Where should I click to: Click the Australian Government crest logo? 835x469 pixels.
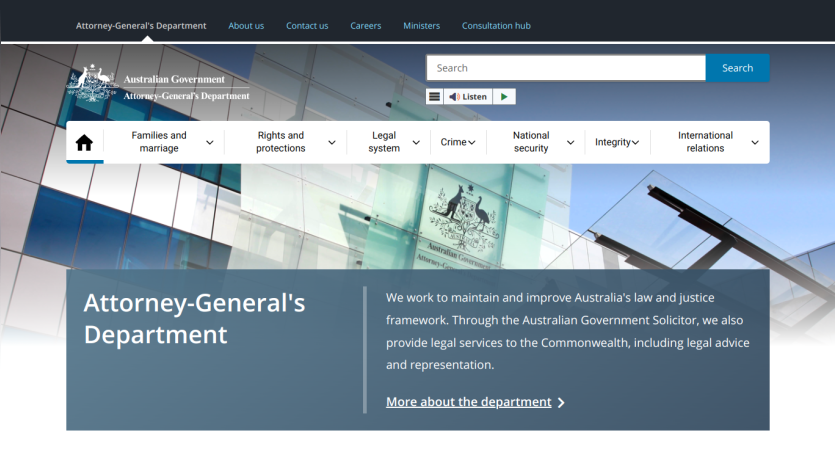(x=158, y=84)
